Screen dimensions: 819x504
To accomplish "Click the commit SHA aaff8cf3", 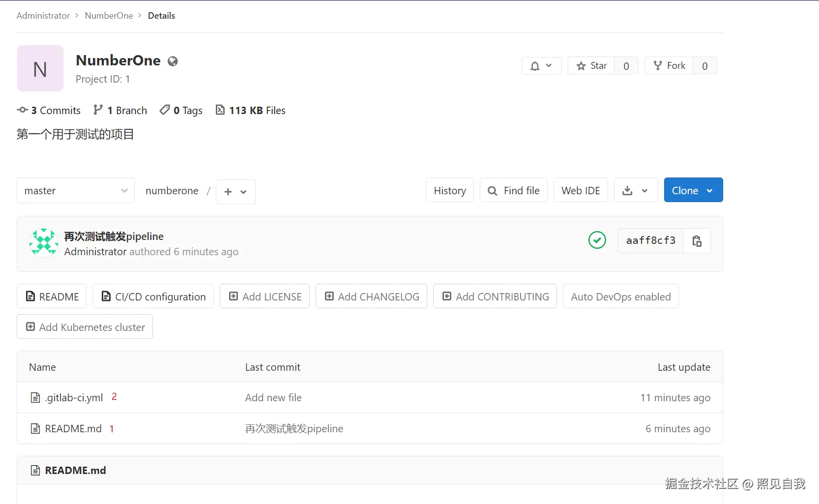I will [651, 240].
